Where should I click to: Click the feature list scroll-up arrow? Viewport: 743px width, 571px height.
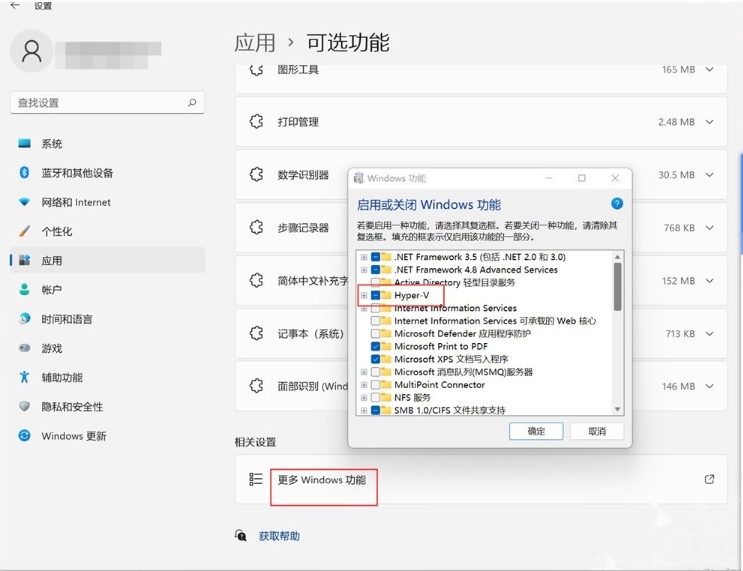(617, 257)
